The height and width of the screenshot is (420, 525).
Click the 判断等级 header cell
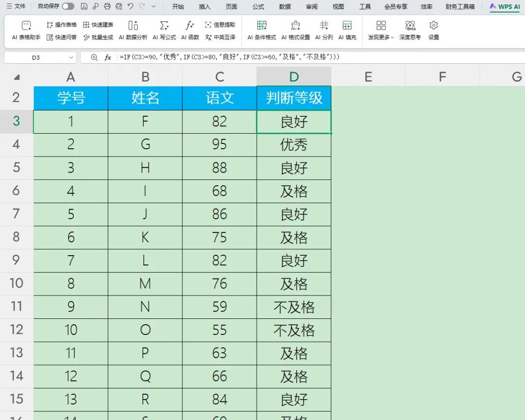(294, 98)
